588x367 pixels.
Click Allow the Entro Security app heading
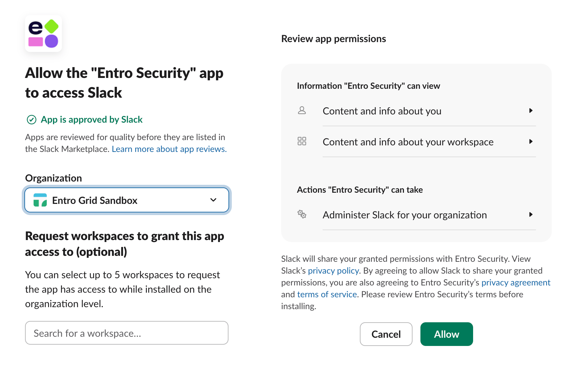(x=124, y=83)
